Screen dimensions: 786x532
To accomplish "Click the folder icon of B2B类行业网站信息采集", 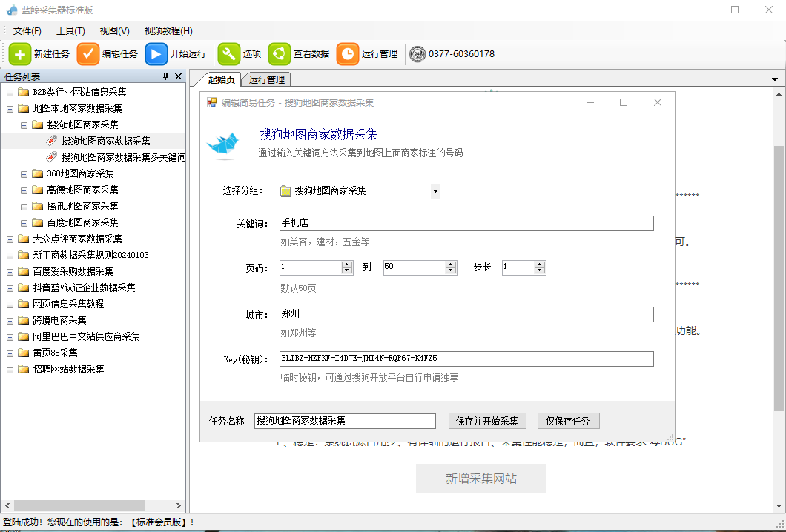I will pyautogui.click(x=23, y=92).
